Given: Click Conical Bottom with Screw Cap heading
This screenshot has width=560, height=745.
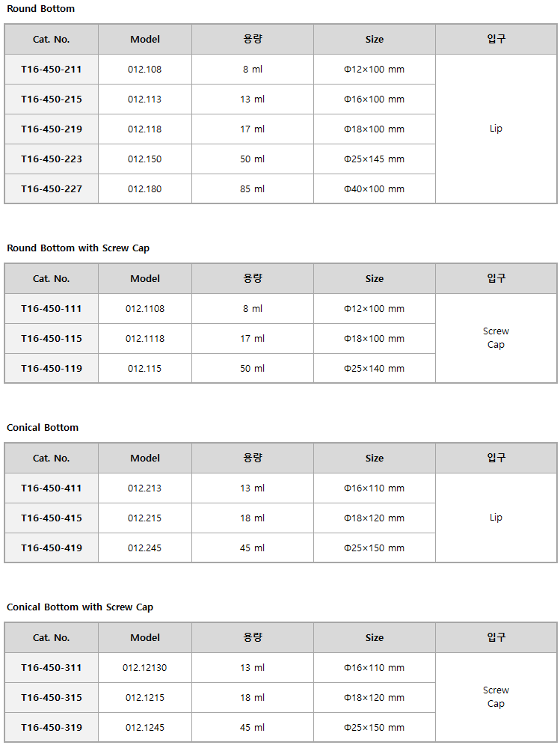Looking at the screenshot, I should click(80, 607).
